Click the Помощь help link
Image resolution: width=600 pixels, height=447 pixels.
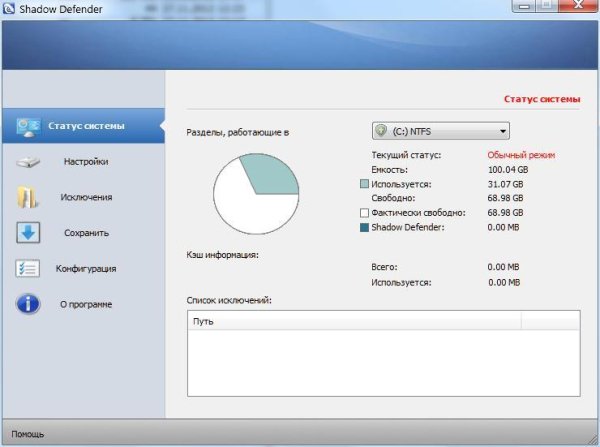[28, 434]
